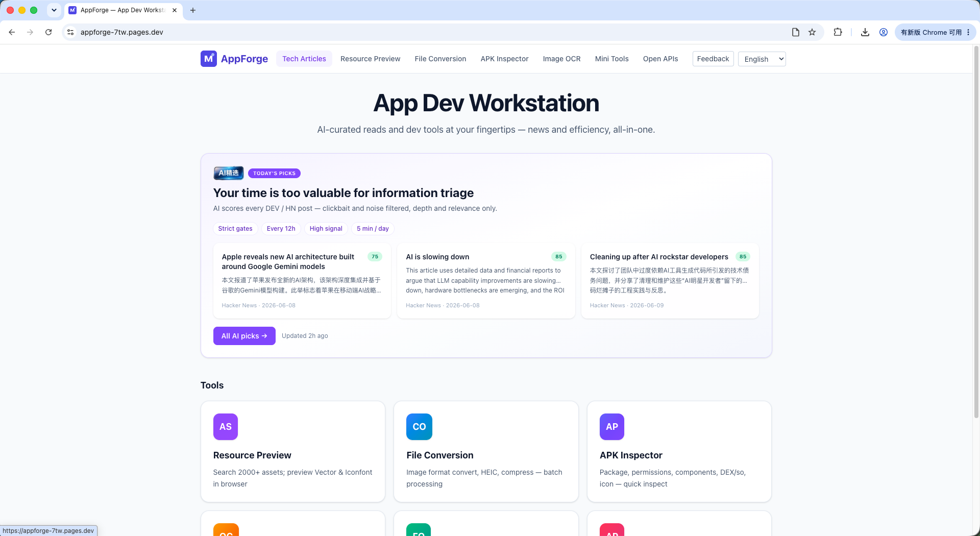Go back with the browser back arrow
This screenshot has height=536, width=980.
point(12,32)
